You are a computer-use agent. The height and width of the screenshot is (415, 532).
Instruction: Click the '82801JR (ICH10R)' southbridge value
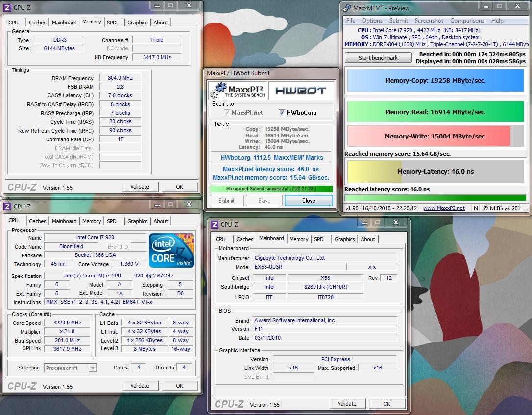pyautogui.click(x=325, y=287)
